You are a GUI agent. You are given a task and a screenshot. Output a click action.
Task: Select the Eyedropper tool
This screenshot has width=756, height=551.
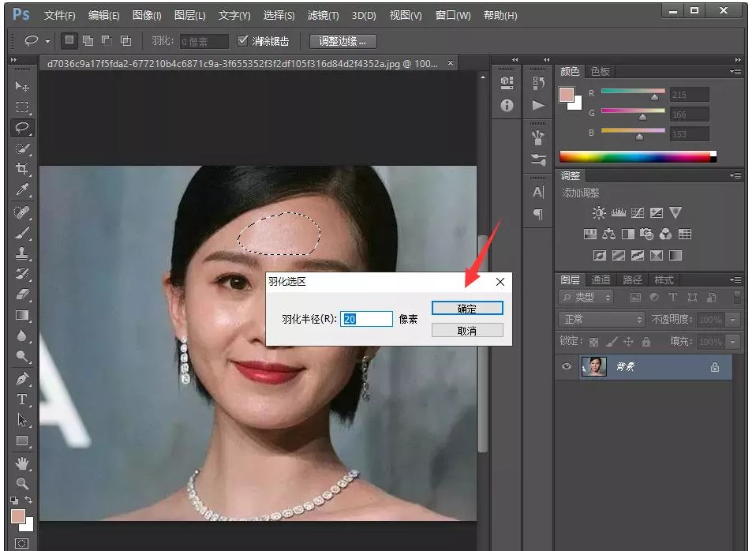[x=22, y=189]
